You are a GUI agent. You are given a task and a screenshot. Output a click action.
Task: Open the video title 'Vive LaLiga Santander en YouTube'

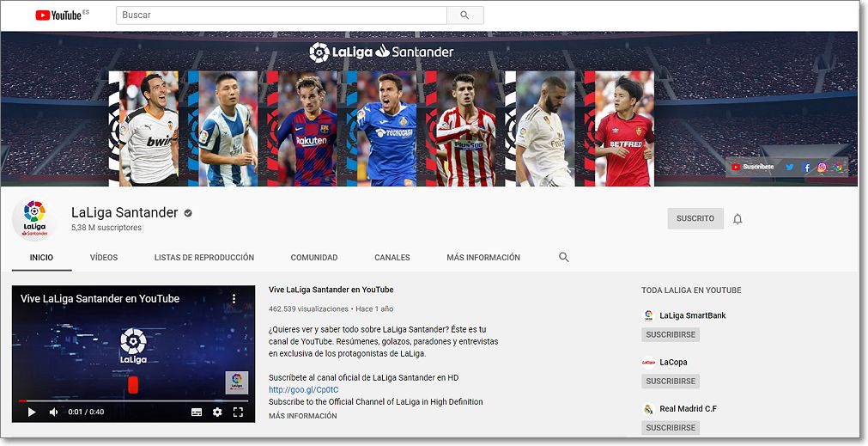coord(331,290)
